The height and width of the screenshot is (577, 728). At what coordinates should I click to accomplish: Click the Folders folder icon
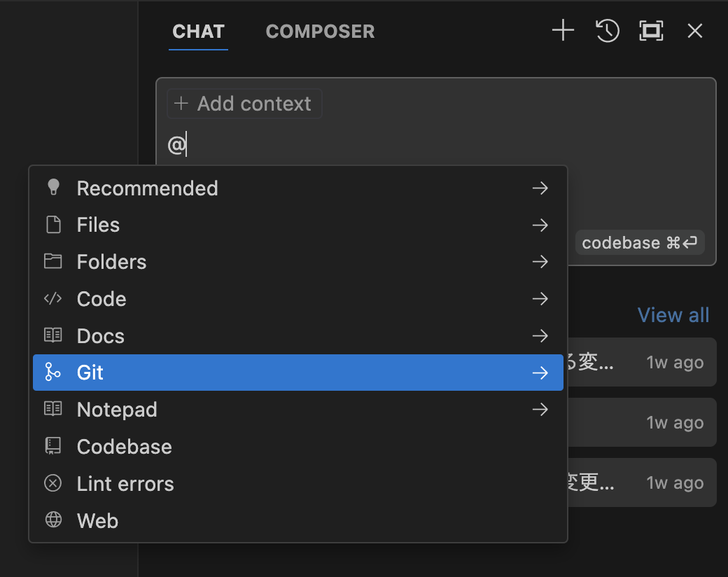[53, 262]
